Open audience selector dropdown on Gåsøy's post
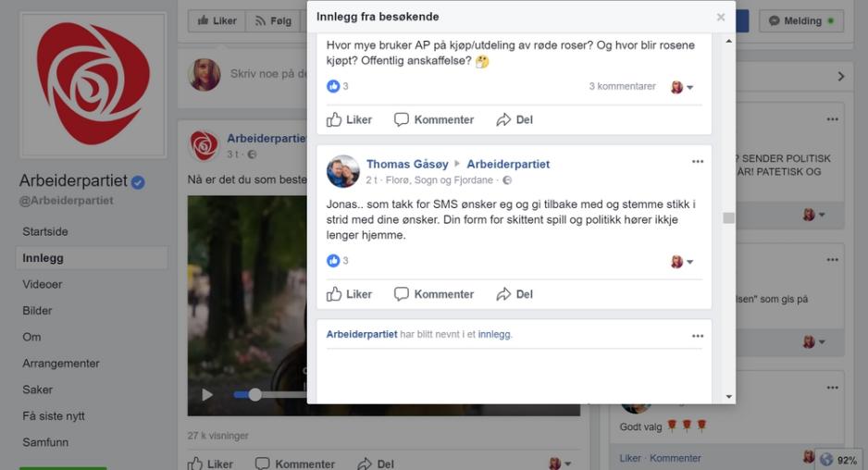868x470 pixels. [682, 262]
